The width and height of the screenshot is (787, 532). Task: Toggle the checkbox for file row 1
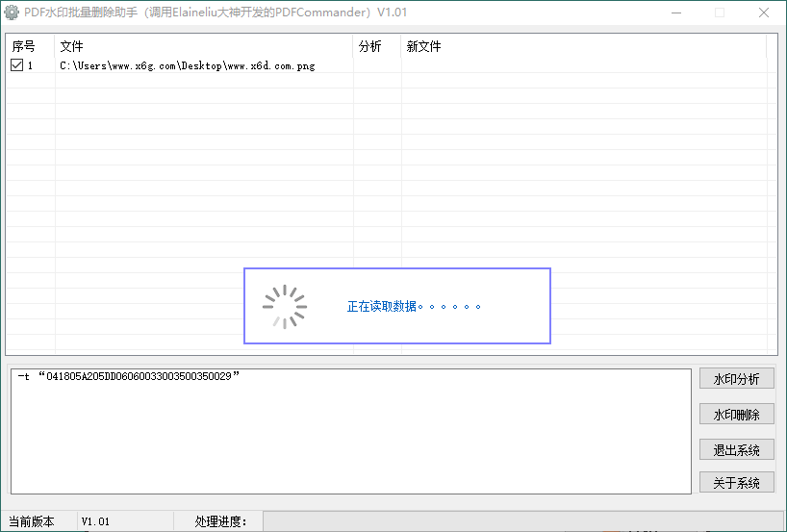[16, 65]
